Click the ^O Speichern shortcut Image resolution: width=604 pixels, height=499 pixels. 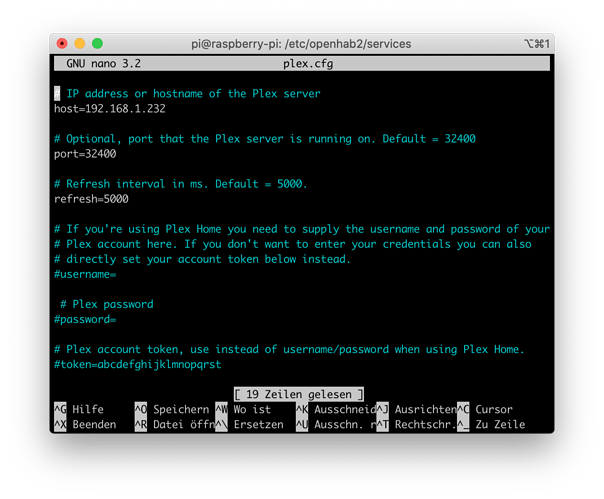pos(172,409)
